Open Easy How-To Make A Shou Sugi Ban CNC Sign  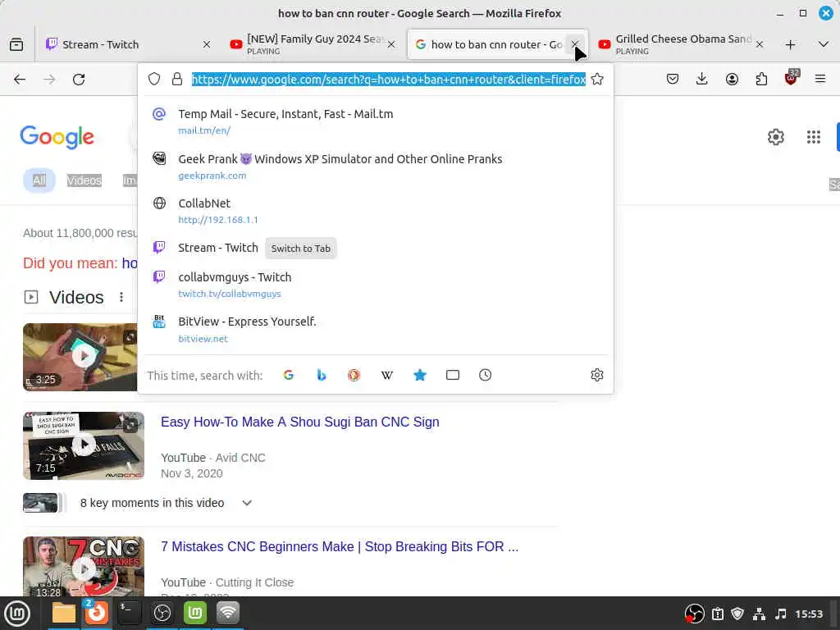point(300,422)
